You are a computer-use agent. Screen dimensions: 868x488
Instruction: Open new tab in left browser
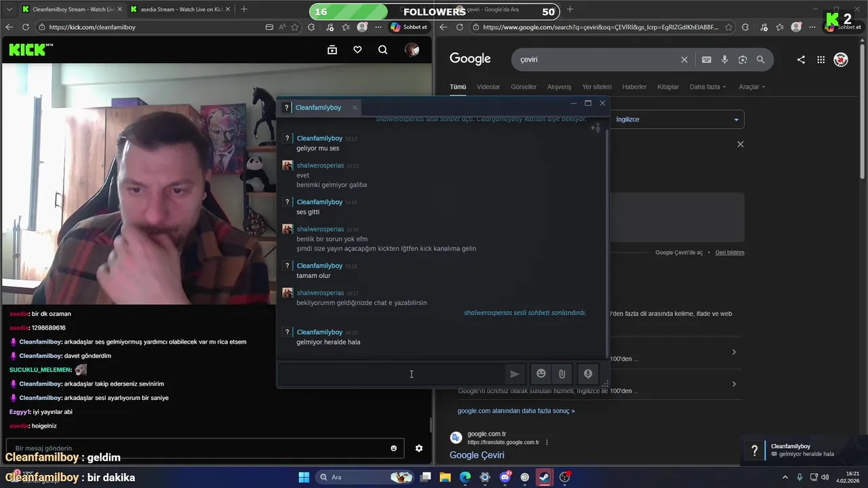(x=243, y=9)
